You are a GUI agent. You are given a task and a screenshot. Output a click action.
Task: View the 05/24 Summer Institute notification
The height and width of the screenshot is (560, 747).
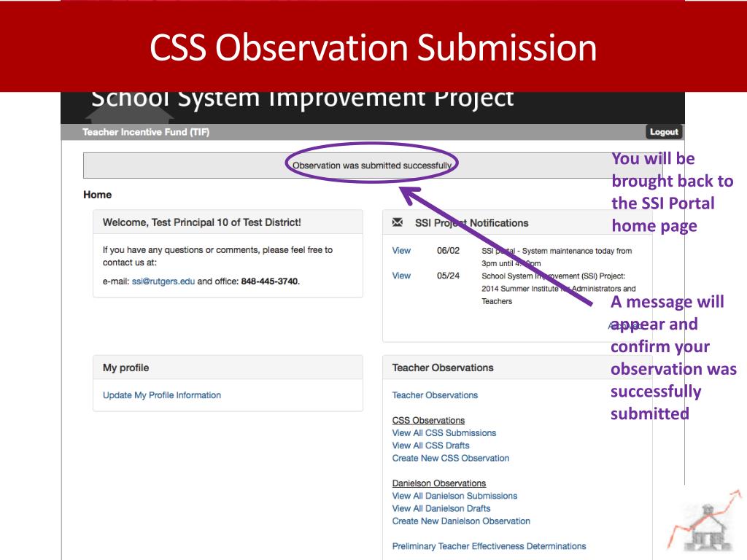[x=401, y=276]
